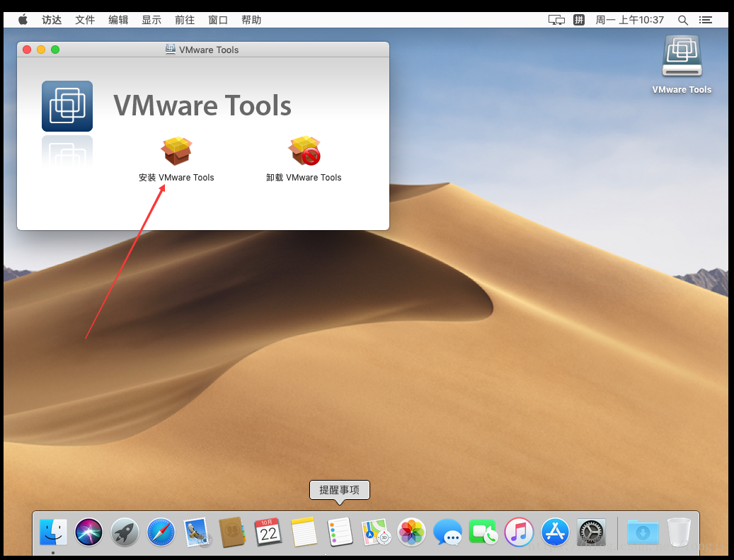Click the VMware Tools window title proxy icon

pyautogui.click(x=171, y=49)
